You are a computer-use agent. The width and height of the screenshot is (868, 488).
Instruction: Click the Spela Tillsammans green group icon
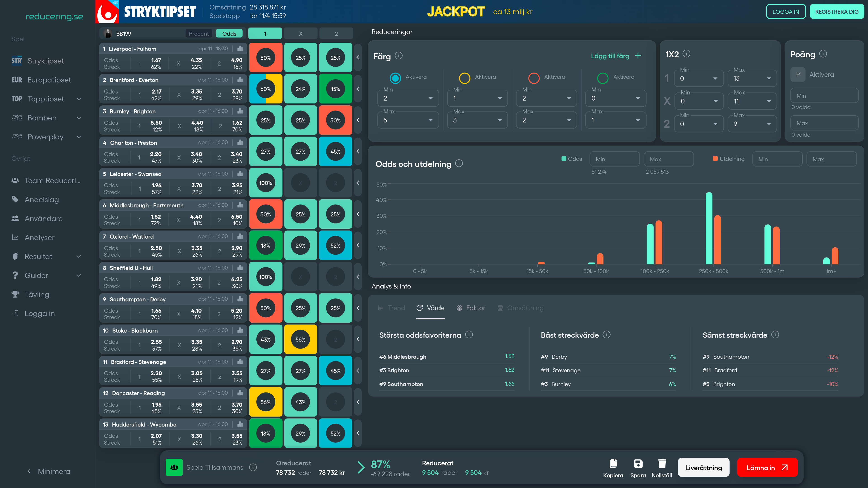[174, 467]
